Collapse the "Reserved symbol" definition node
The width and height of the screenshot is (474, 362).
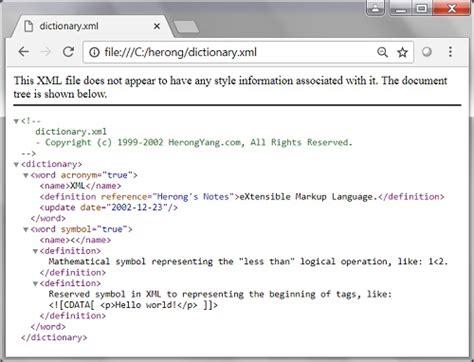click(x=35, y=284)
